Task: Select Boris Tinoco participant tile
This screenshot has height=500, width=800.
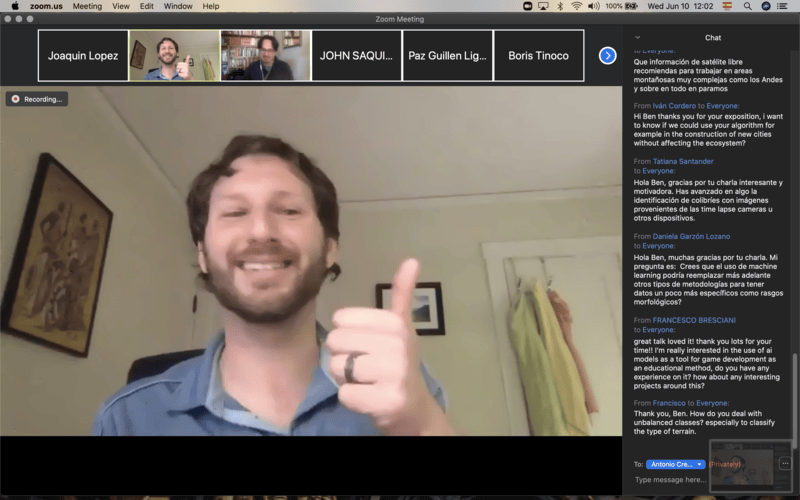Action: [539, 56]
